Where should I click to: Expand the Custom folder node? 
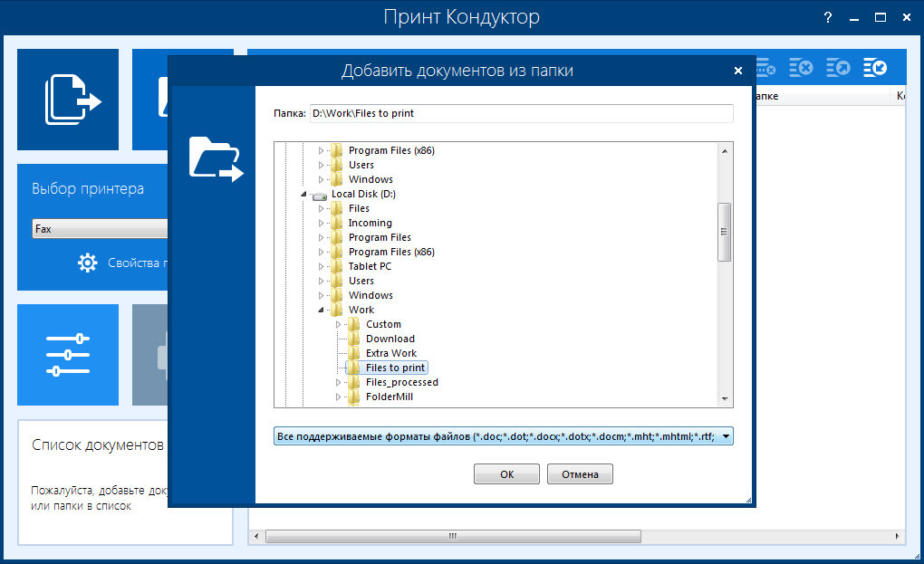click(x=338, y=324)
